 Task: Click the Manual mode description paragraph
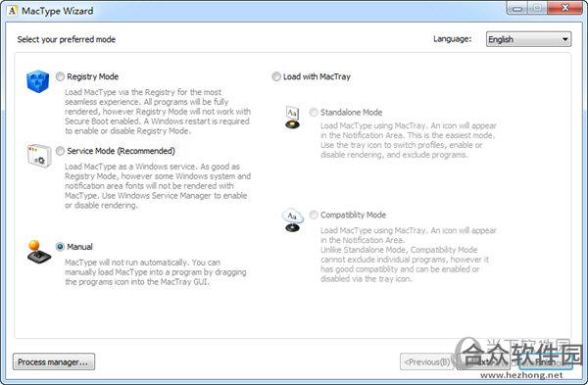pos(156,272)
